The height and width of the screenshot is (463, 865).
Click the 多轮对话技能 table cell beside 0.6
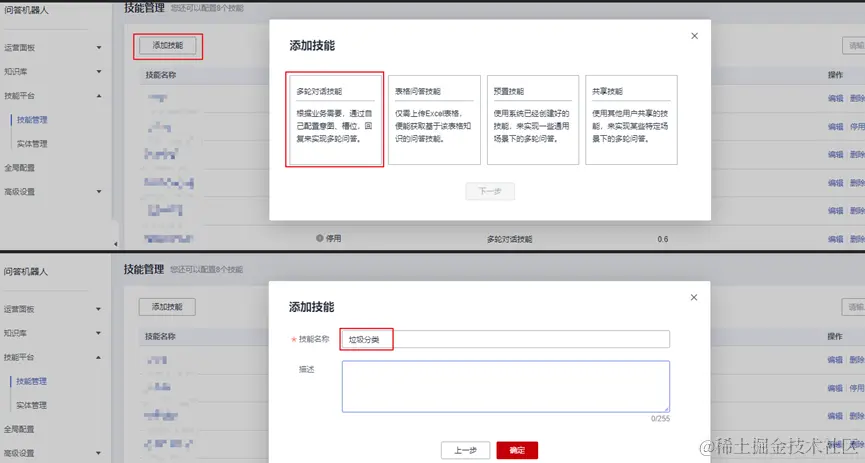pos(509,240)
